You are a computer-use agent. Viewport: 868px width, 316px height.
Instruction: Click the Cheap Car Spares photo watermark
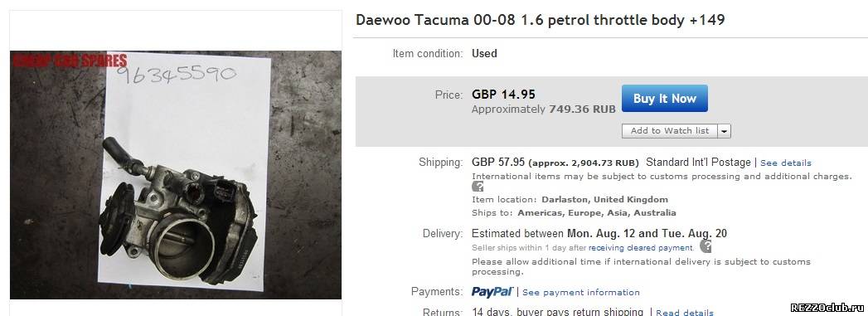click(70, 61)
